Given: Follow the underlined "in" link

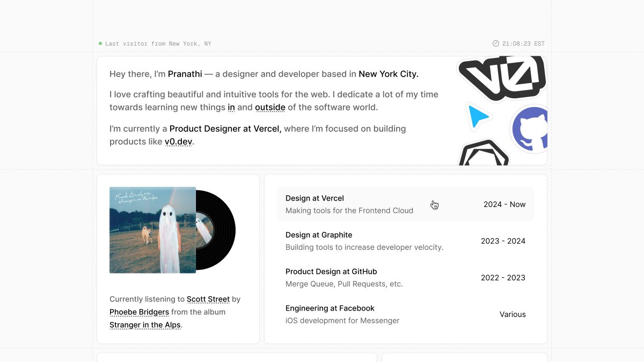Looking at the screenshot, I should (x=231, y=107).
